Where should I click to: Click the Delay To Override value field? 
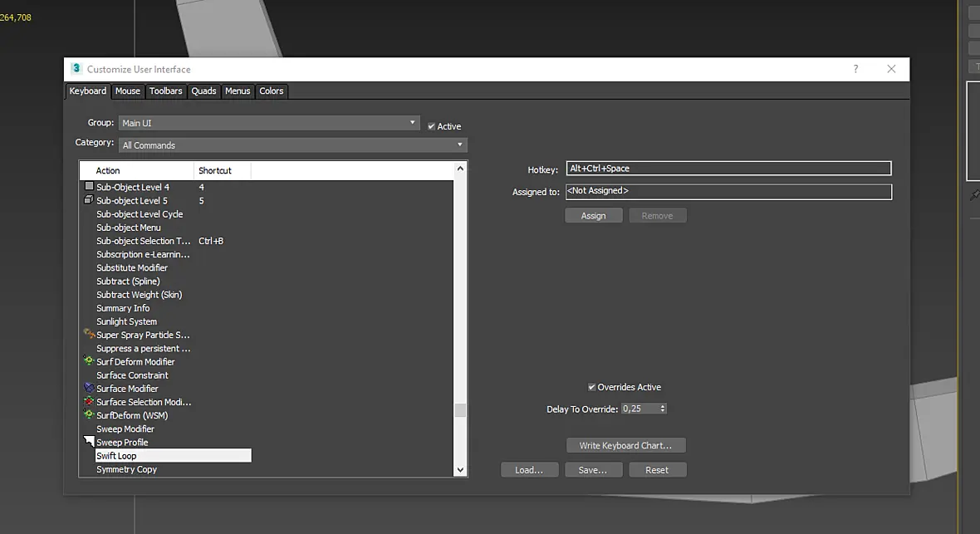[x=639, y=409]
